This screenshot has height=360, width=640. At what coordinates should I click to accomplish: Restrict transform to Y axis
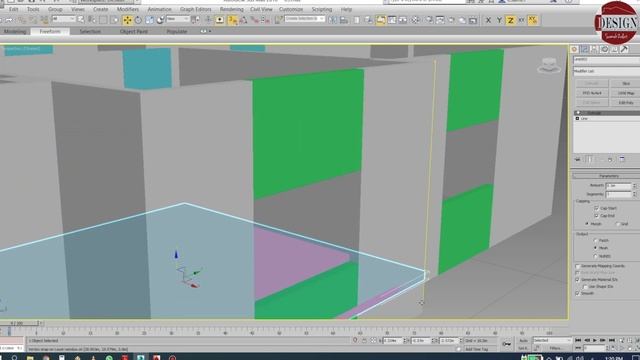499,20
